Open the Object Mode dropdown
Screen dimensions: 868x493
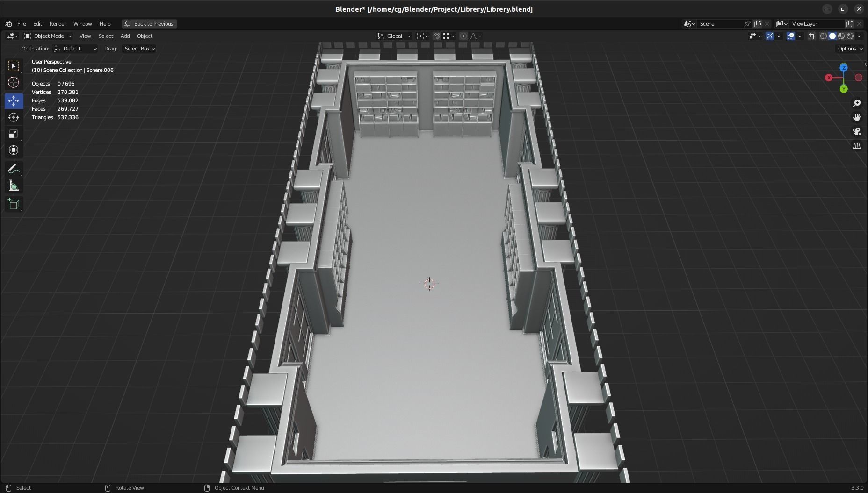pyautogui.click(x=48, y=36)
